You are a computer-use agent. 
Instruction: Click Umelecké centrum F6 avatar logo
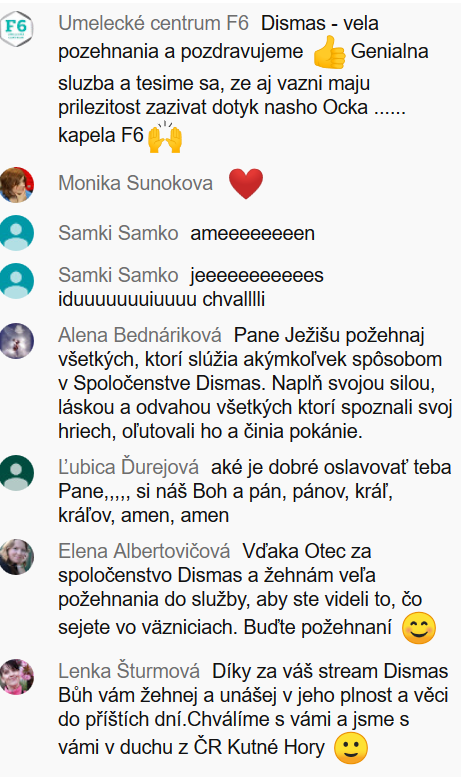click(17, 28)
